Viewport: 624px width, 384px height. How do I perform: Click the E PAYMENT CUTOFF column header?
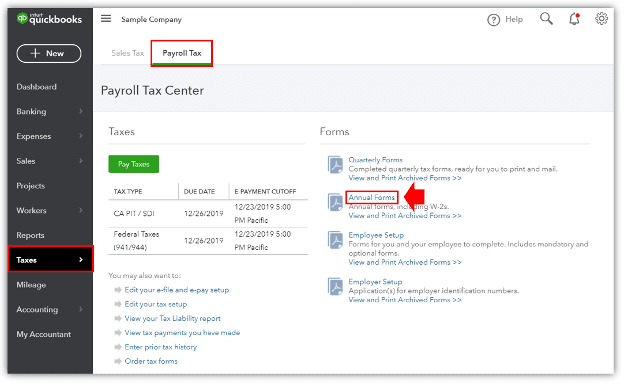(x=265, y=191)
